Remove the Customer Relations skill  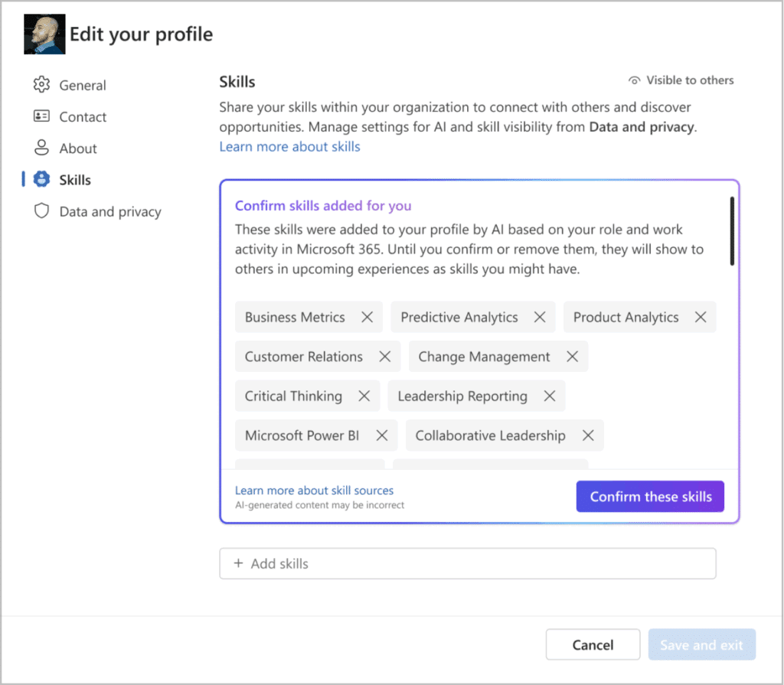tap(384, 357)
